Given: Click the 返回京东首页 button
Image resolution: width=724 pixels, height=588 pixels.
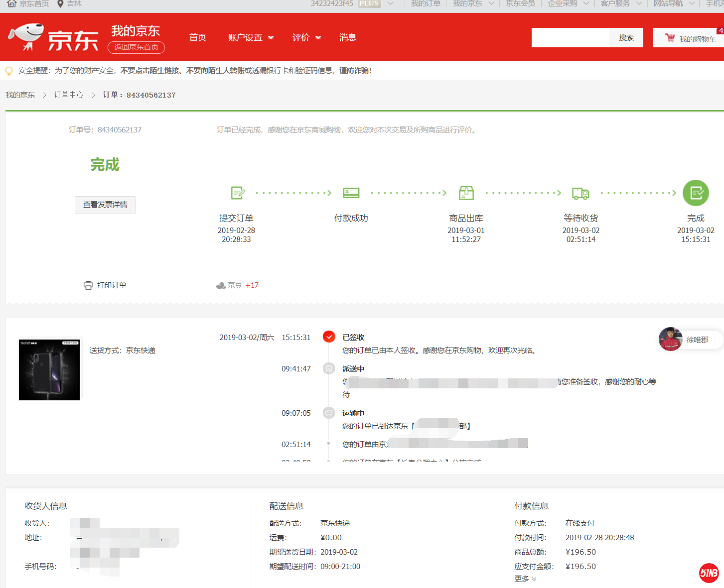Looking at the screenshot, I should (x=136, y=47).
